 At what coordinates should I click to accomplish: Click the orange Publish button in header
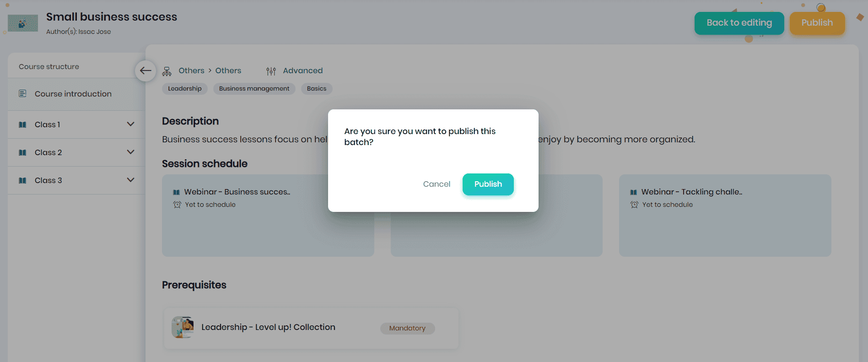(x=817, y=23)
